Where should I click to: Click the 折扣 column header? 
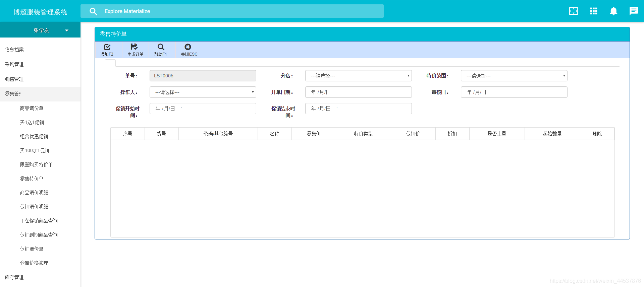point(452,134)
